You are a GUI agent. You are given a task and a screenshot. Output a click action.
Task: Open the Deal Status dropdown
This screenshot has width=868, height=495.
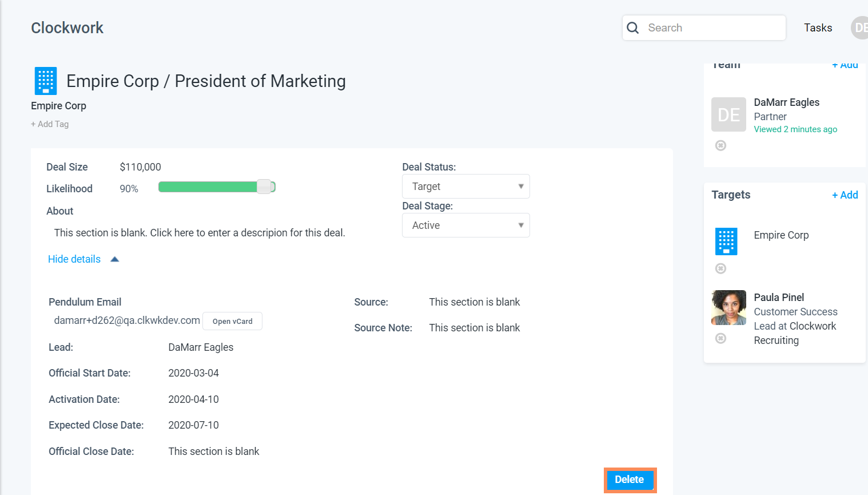(x=465, y=187)
